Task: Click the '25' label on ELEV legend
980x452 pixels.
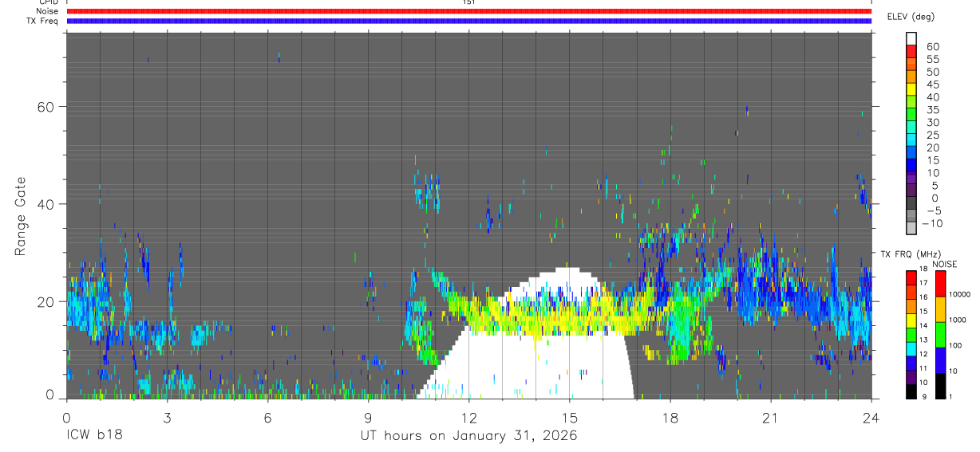Action: [932, 135]
